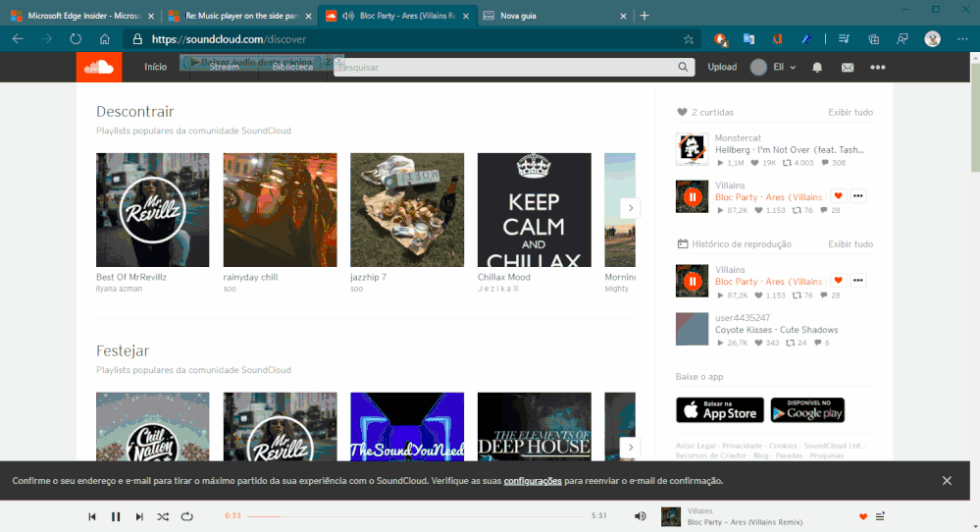This screenshot has height=532, width=980.
Task: Open the Google Play badge
Action: [x=807, y=410]
